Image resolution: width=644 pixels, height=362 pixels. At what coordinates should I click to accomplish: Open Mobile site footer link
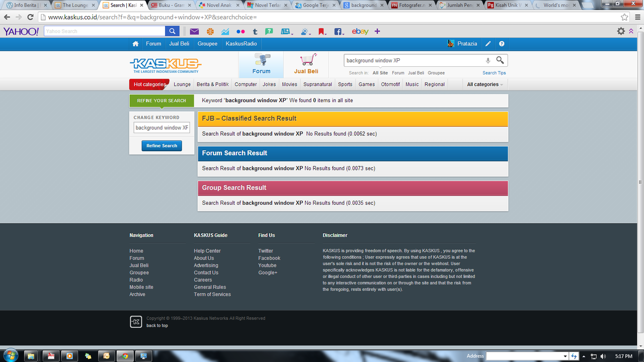141,287
